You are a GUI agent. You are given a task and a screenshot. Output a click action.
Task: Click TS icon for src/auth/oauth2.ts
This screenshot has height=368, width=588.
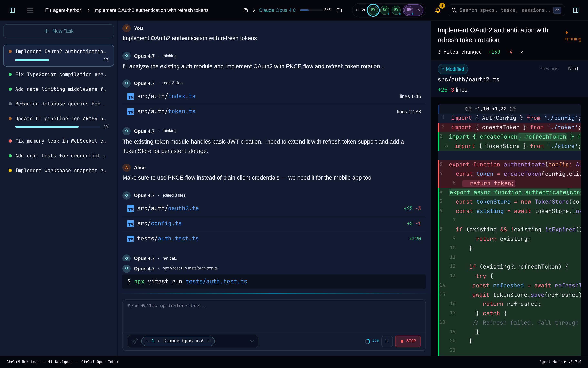point(130,209)
